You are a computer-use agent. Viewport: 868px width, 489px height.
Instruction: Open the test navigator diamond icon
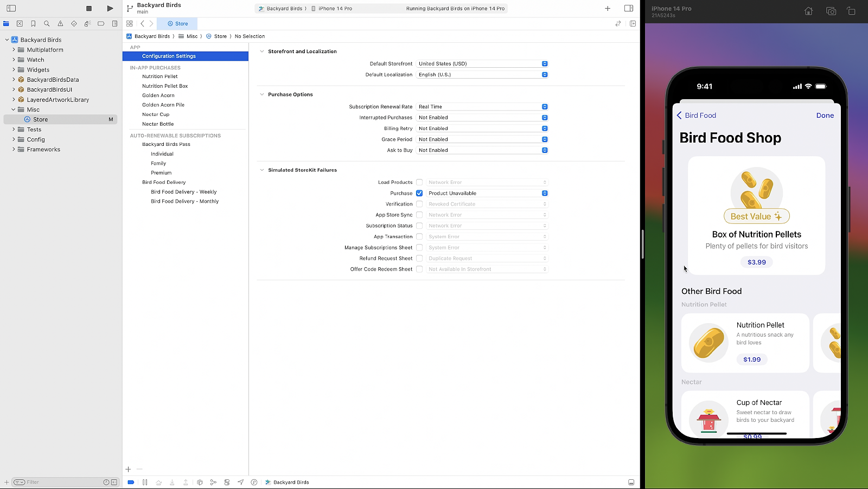(x=74, y=24)
